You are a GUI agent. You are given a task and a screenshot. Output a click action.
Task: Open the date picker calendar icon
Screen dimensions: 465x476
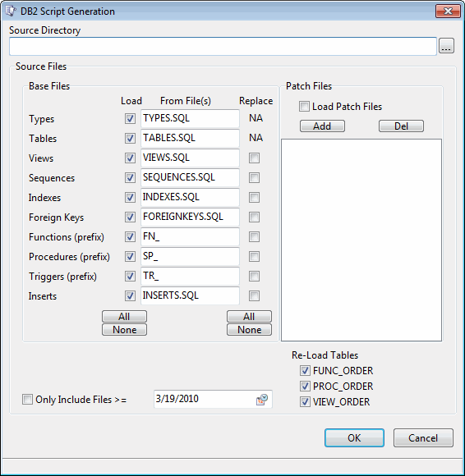tap(262, 400)
